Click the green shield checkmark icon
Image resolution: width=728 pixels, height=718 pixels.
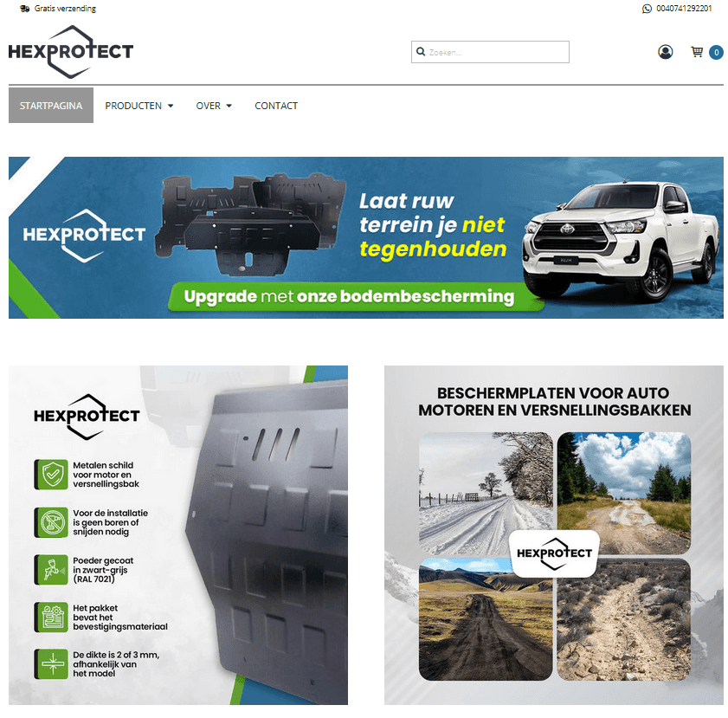pyautogui.click(x=52, y=474)
